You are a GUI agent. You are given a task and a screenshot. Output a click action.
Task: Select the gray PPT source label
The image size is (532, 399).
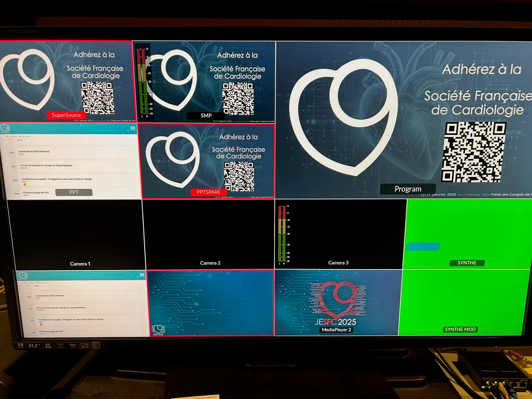74,192
